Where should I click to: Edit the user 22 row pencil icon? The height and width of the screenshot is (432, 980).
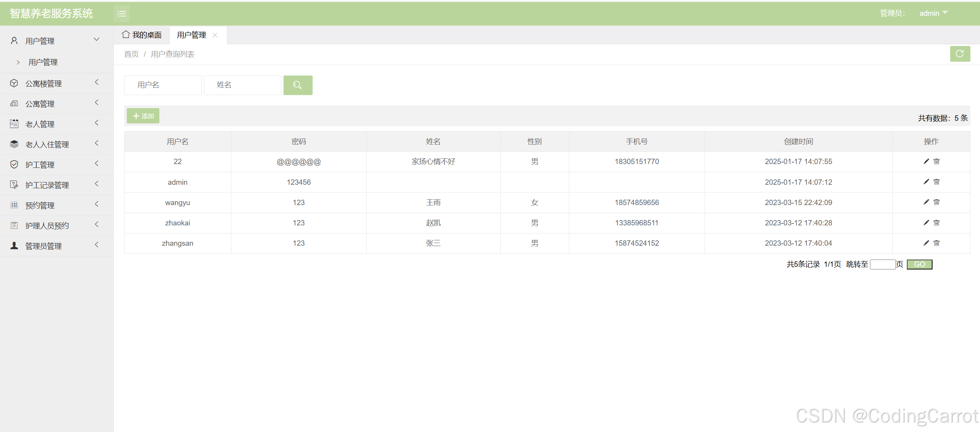(926, 161)
